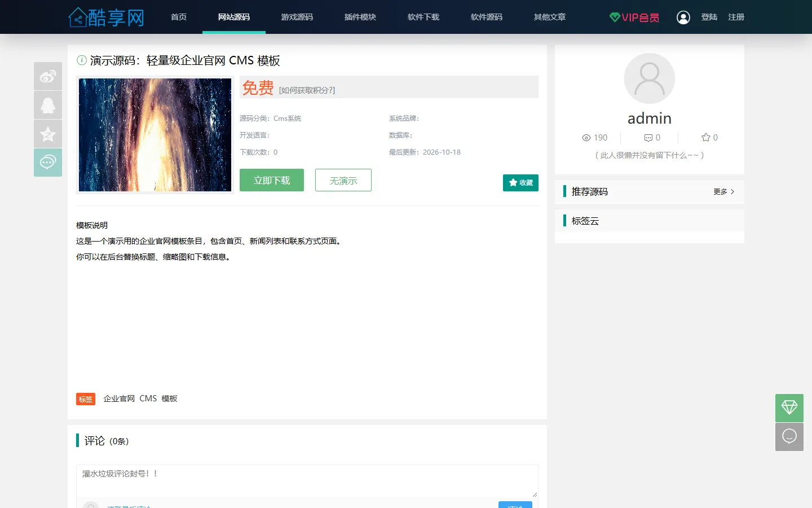Click the last updated date 2026-10-18
Viewport: 812px width, 508px height.
pyautogui.click(x=442, y=152)
